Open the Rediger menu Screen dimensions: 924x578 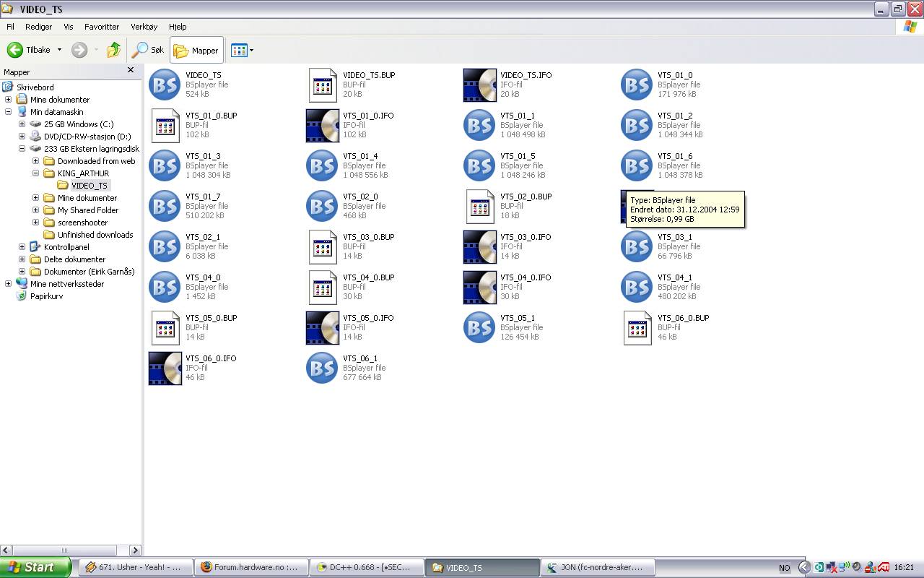pyautogui.click(x=38, y=27)
